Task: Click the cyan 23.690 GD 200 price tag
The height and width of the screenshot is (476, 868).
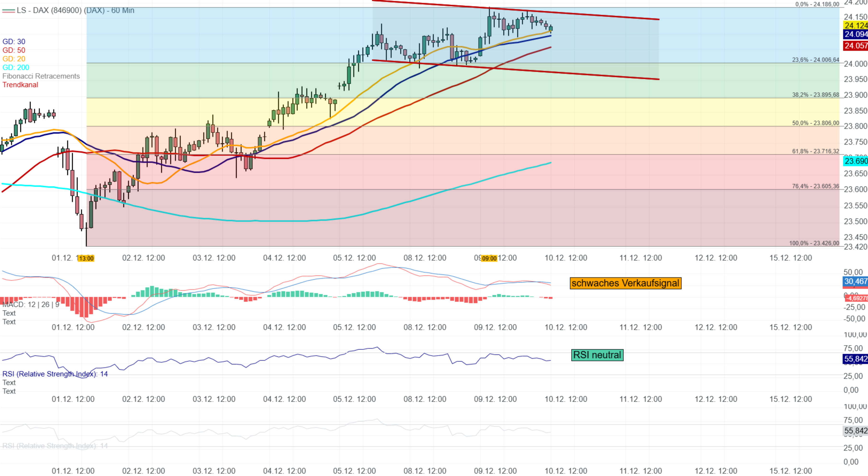Action: point(855,161)
